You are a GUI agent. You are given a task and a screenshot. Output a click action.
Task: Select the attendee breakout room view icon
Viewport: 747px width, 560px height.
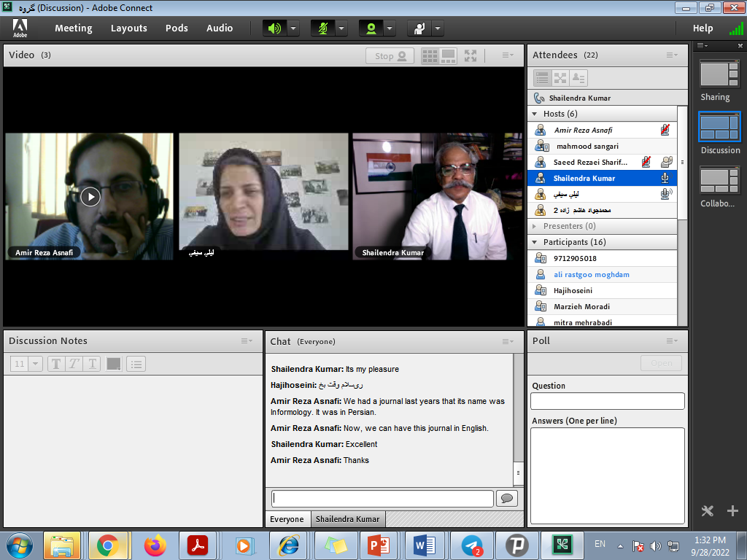(560, 78)
